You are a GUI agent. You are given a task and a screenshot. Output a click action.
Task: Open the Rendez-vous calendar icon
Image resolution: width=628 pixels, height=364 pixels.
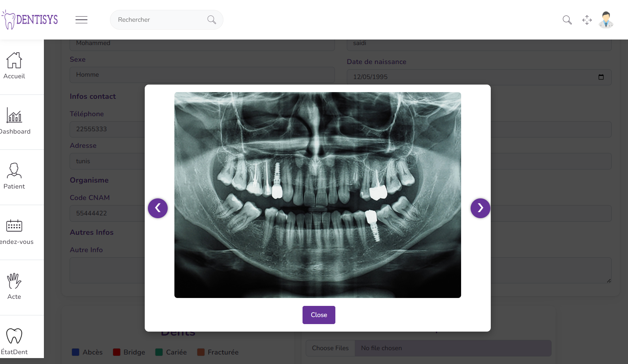pyautogui.click(x=14, y=226)
